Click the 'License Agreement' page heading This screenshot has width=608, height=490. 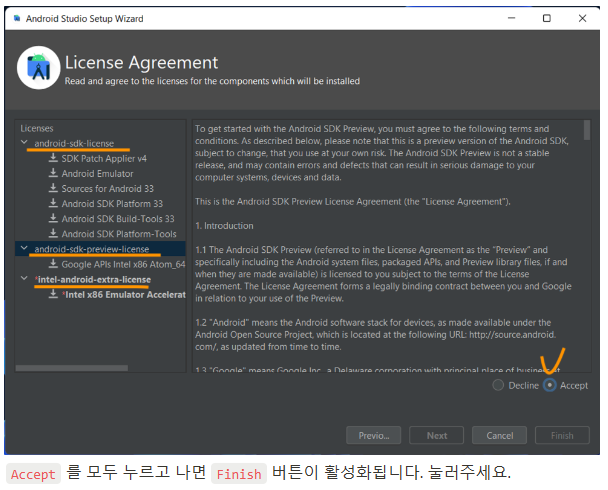point(141,62)
